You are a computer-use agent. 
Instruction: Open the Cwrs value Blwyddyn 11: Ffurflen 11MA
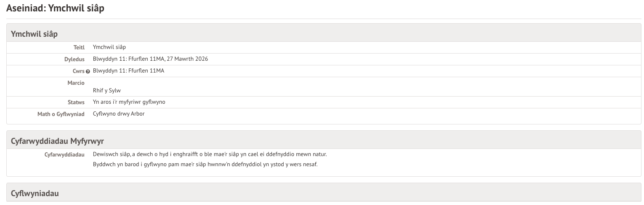coord(128,70)
